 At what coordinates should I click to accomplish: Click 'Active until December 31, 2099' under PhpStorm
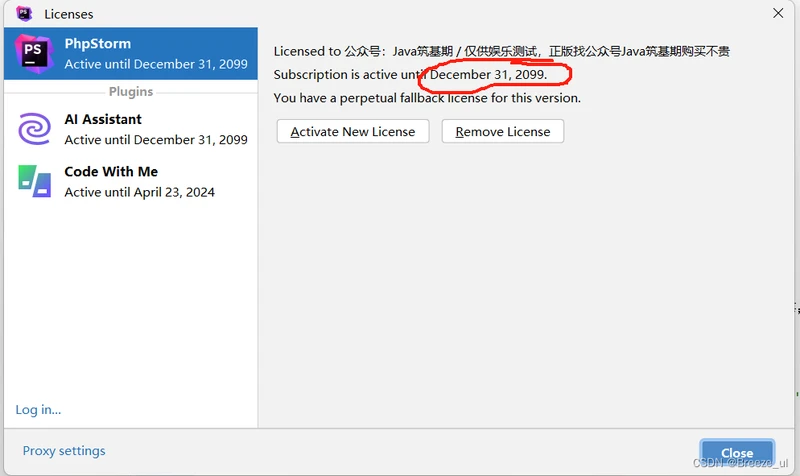(156, 64)
